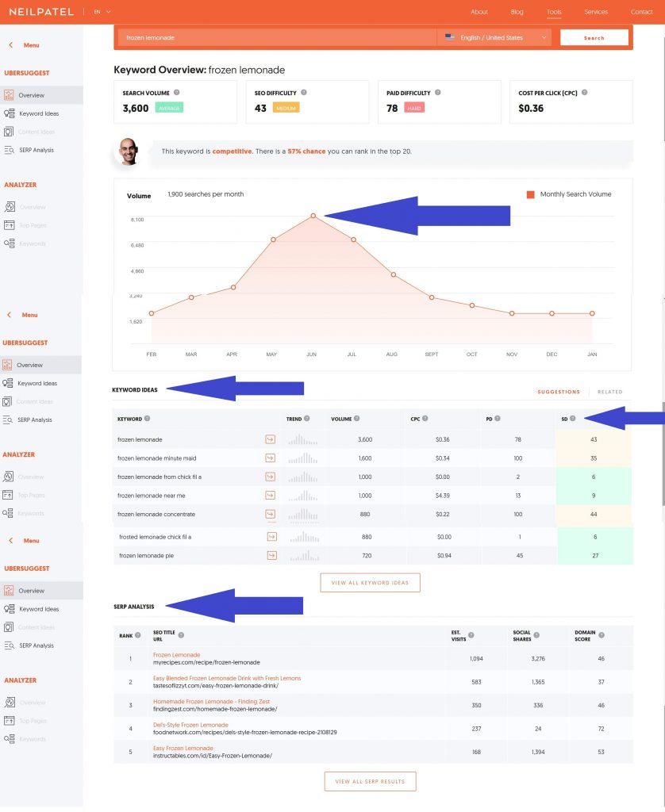Click the 'frozen lemonade concentrate' keyword cell
This screenshot has height=812, width=665.
[x=156, y=514]
